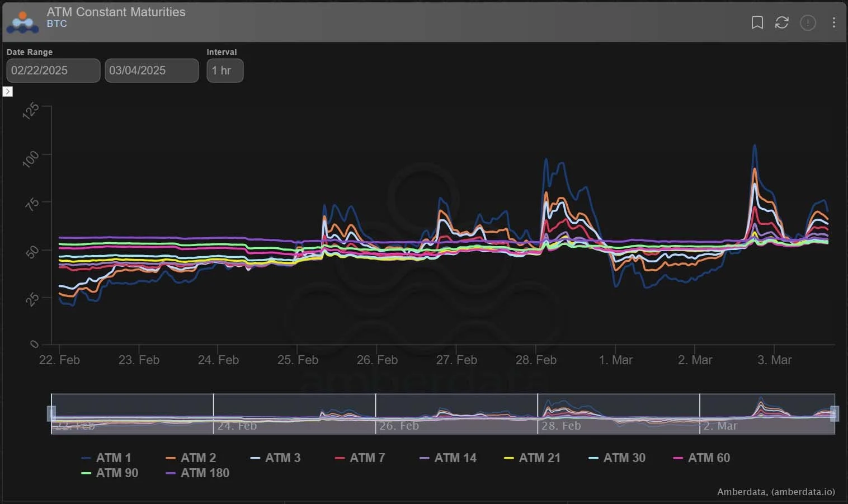The width and height of the screenshot is (848, 504).
Task: Click the 1. Mar x-axis label
Action: pos(615,360)
